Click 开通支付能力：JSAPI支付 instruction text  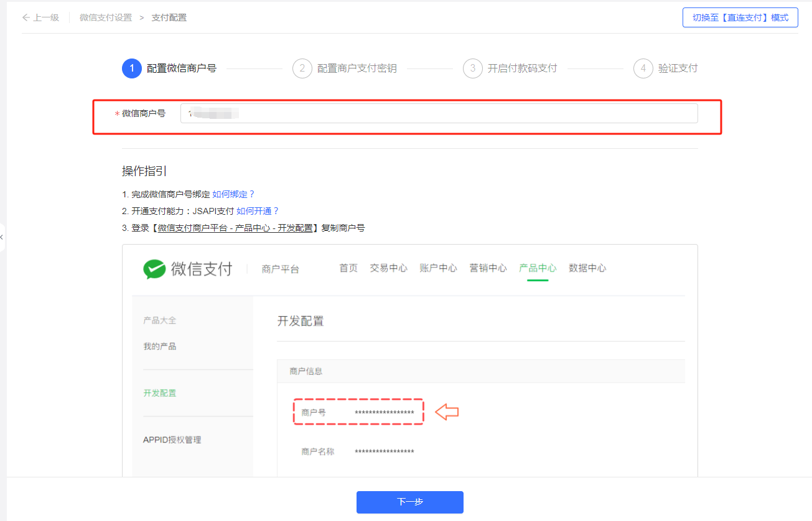[183, 211]
